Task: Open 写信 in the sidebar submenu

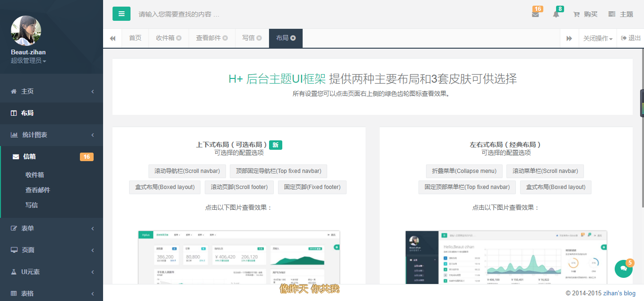Action: pos(32,205)
